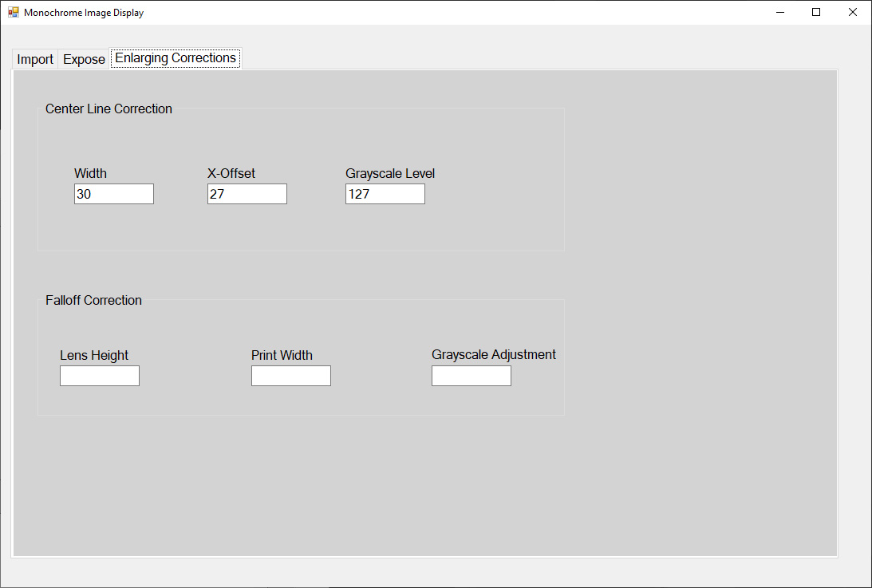Click the Center Line Correction group label
The height and width of the screenshot is (588, 872).
[x=109, y=109]
